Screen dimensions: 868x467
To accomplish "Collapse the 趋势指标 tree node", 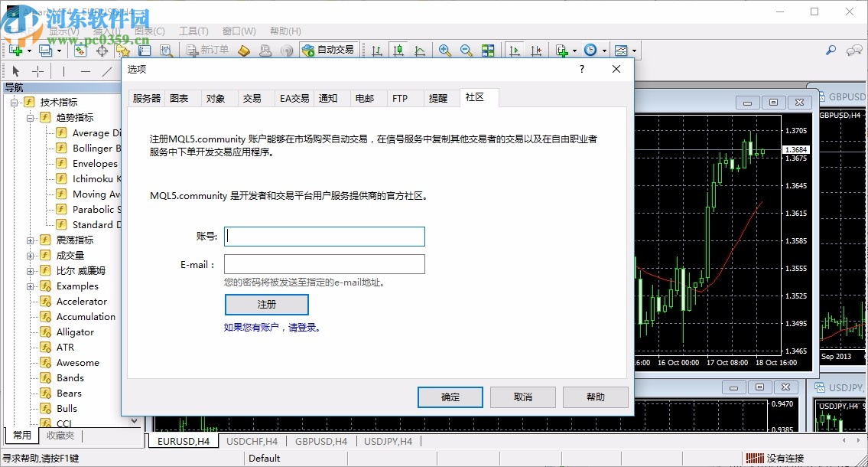I will (31, 117).
